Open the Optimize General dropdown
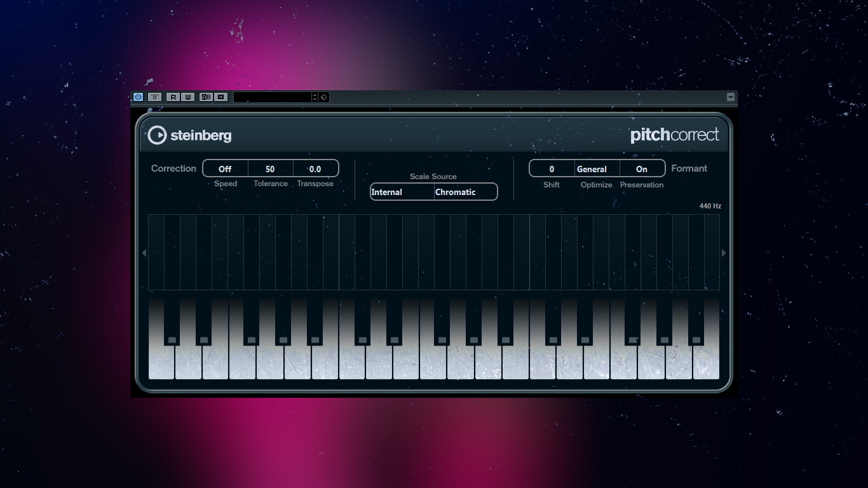 click(597, 169)
